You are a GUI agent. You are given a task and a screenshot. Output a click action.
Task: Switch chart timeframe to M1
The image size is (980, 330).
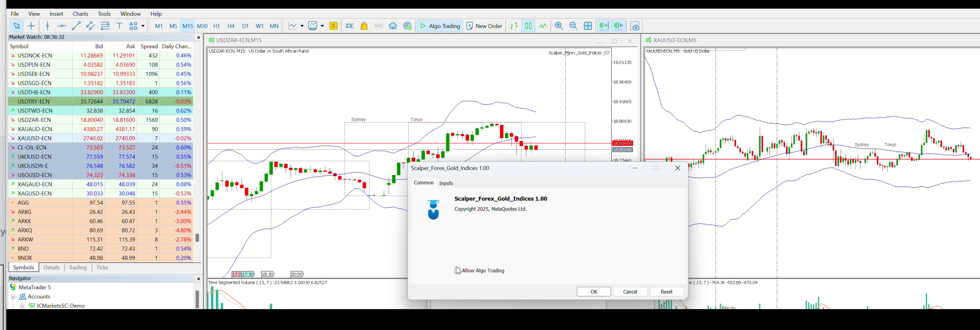tap(159, 26)
